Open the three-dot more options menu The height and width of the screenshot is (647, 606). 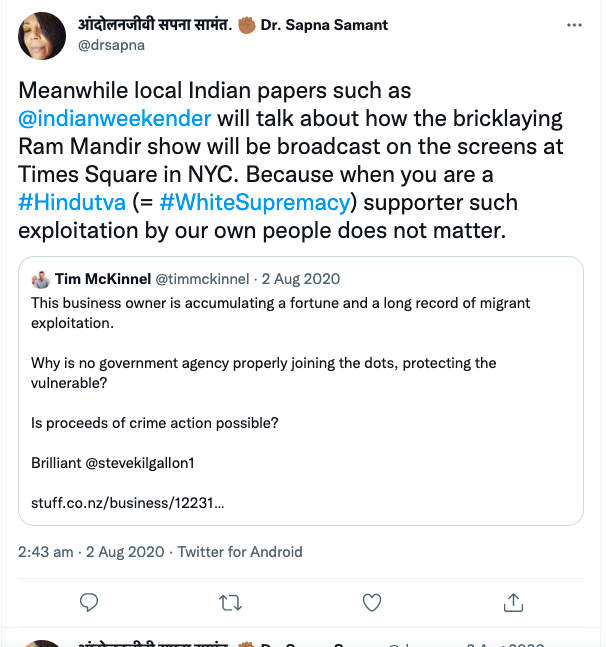click(x=572, y=24)
